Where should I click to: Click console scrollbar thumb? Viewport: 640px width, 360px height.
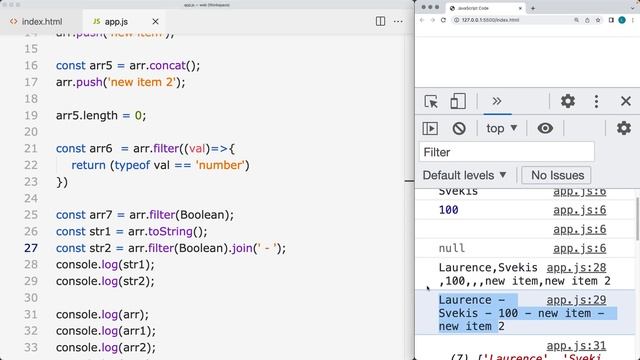[x=637, y=218]
